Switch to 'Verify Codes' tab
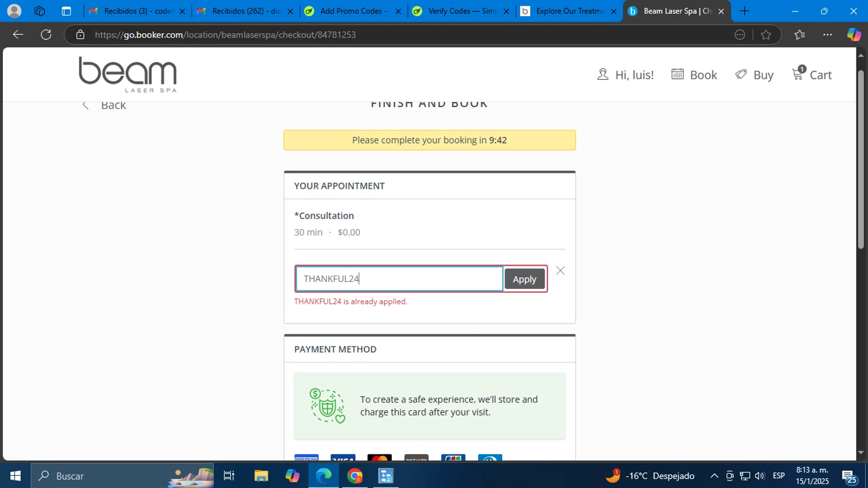This screenshot has width=868, height=488. (461, 11)
